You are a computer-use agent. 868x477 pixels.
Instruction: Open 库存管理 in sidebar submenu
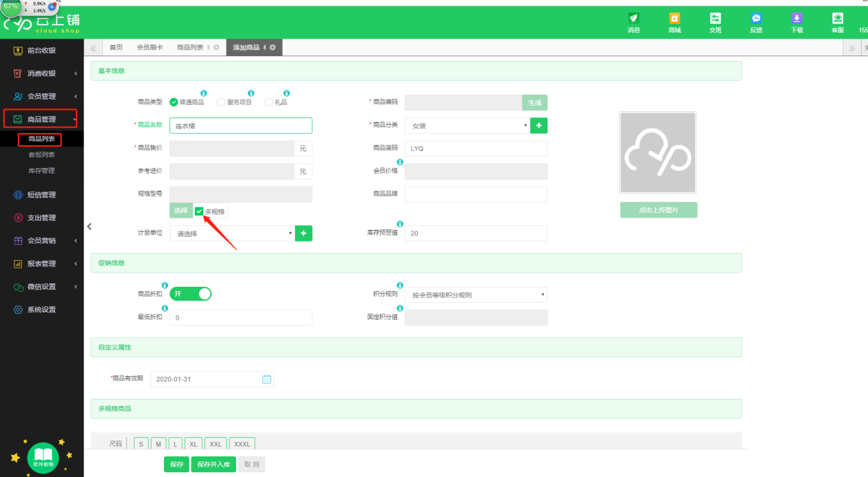tap(41, 171)
